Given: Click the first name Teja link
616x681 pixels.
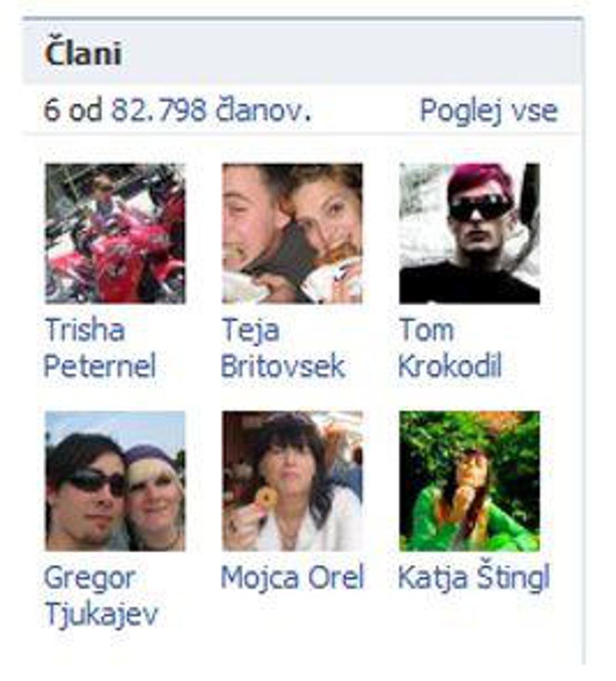Looking at the screenshot, I should (250, 331).
